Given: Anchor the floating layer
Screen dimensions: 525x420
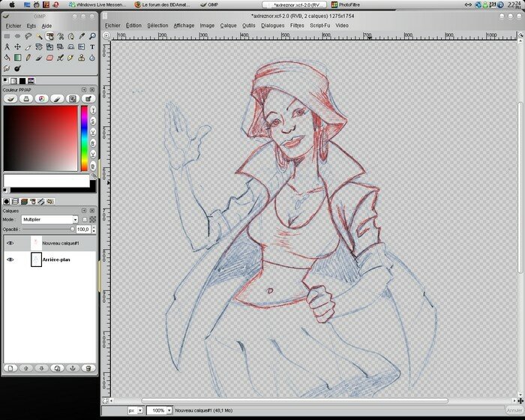Looking at the screenshot, I should point(73,368).
